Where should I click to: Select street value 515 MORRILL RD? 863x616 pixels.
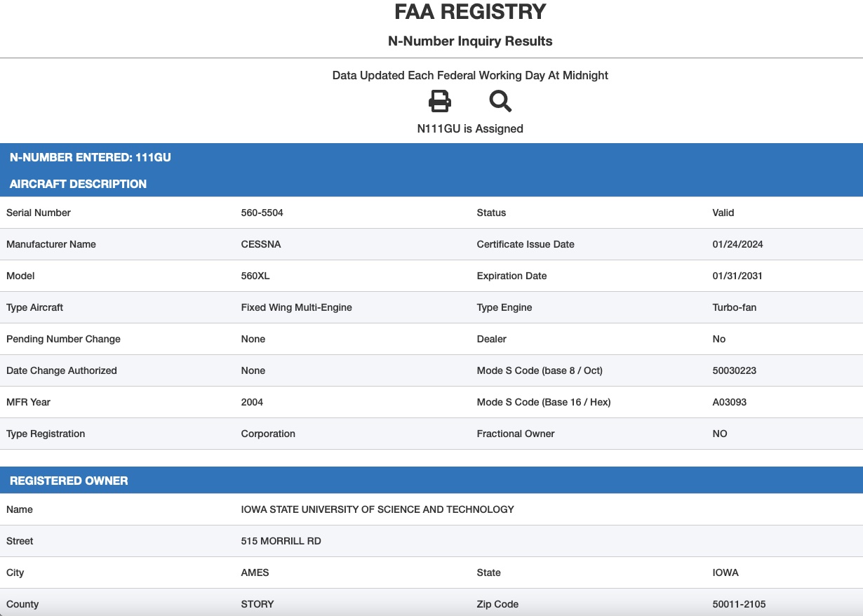pos(281,541)
